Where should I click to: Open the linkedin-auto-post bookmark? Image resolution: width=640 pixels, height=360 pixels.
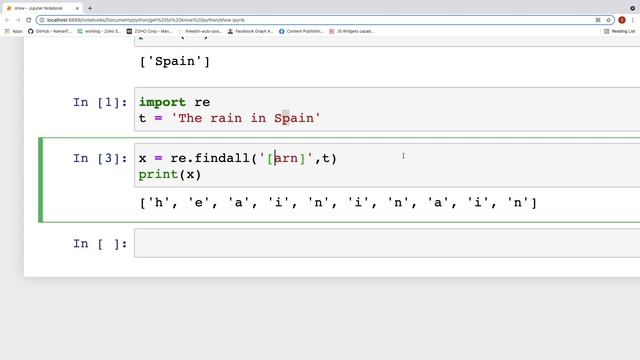[x=200, y=31]
